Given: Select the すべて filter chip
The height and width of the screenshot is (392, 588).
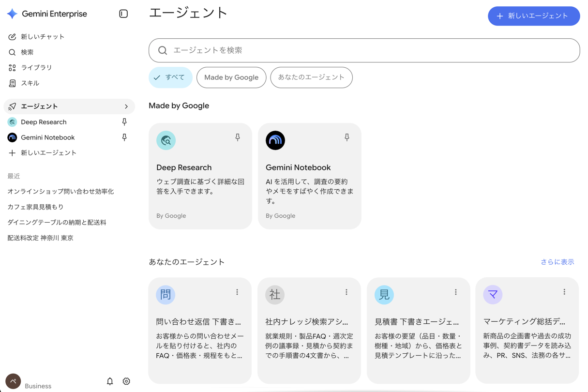Looking at the screenshot, I should pos(170,77).
